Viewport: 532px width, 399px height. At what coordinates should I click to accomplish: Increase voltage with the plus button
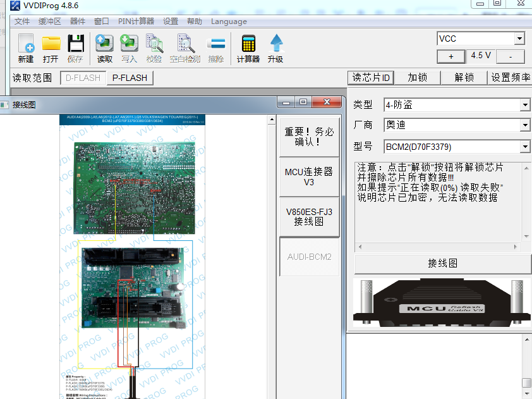click(x=451, y=56)
